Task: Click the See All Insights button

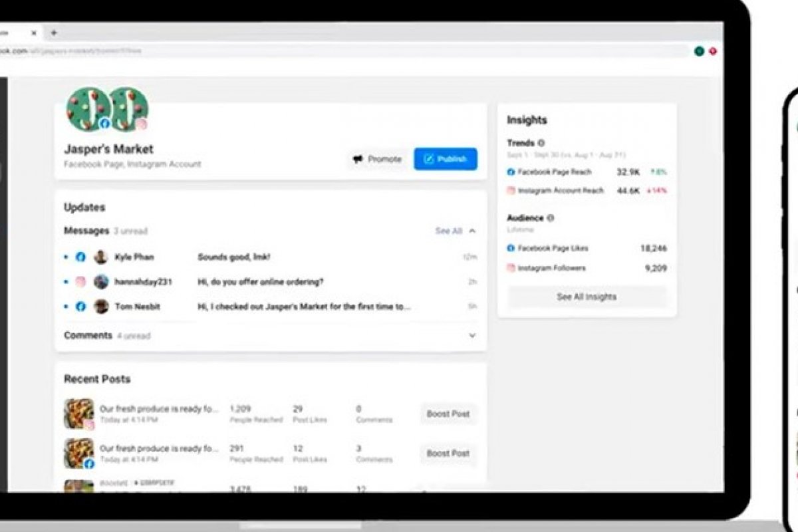Action: 588,297
